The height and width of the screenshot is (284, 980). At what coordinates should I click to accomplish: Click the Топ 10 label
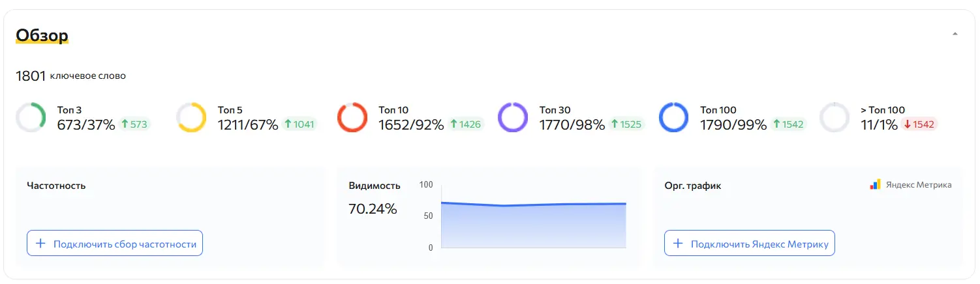click(x=393, y=110)
